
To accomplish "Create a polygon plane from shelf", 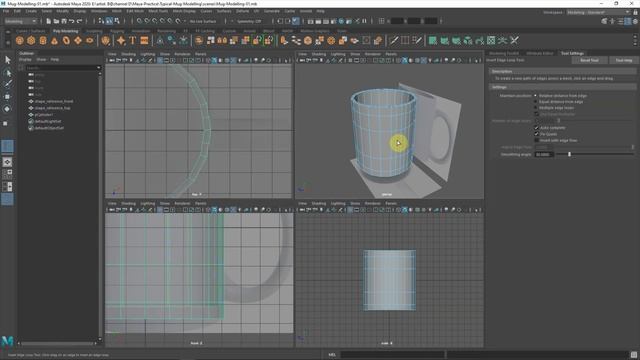I will tap(78, 40).
